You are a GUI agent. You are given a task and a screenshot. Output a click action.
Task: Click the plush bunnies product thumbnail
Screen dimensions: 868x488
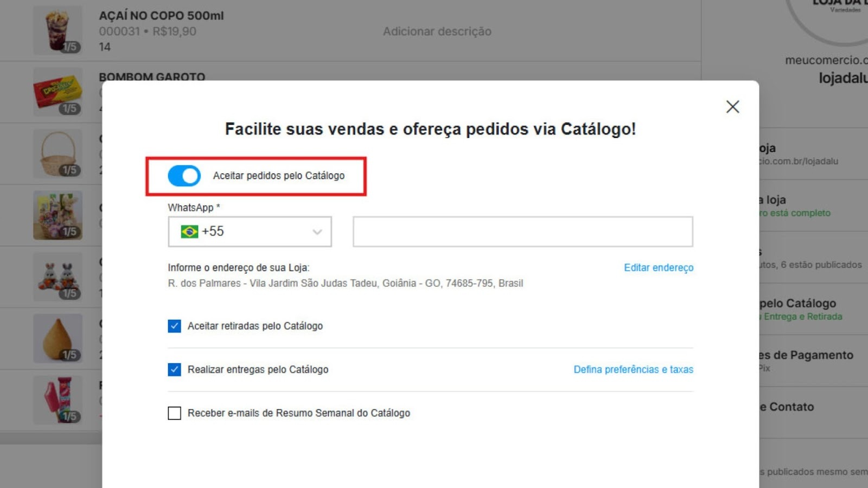(57, 277)
